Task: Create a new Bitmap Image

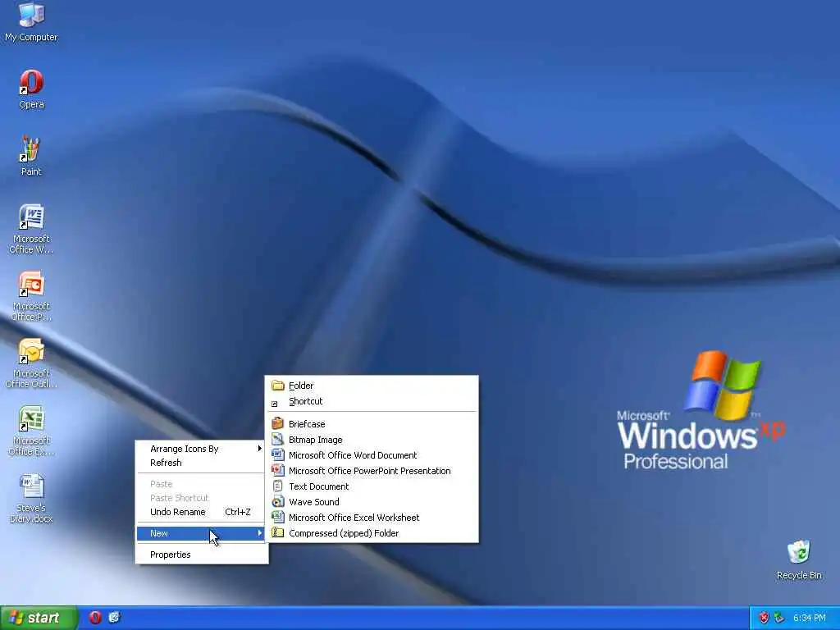Action: (x=372, y=440)
